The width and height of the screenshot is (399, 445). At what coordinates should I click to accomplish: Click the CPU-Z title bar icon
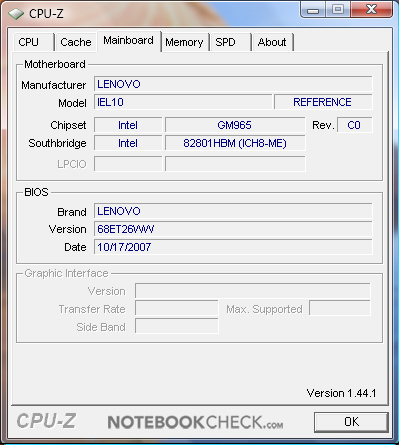point(16,14)
